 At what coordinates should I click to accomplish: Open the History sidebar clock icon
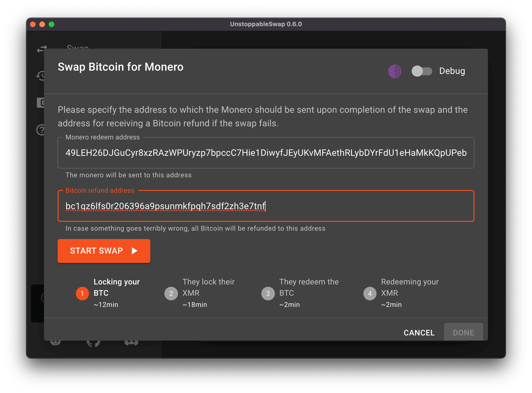tap(41, 76)
